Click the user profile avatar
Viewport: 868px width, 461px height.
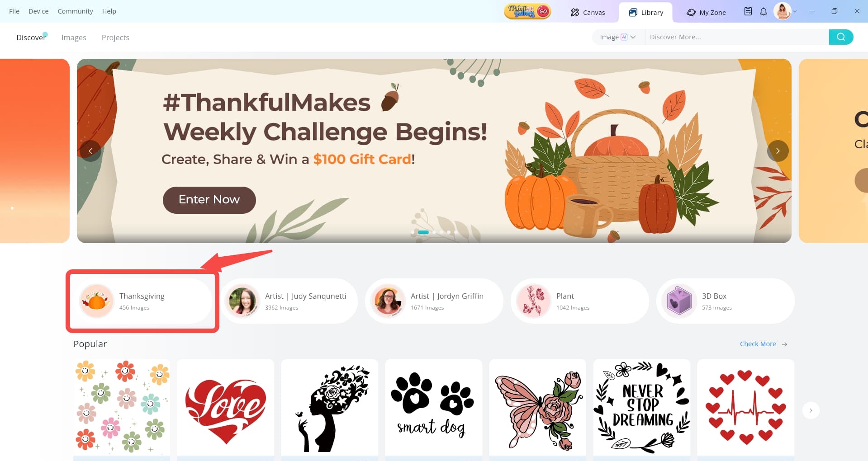tap(783, 11)
